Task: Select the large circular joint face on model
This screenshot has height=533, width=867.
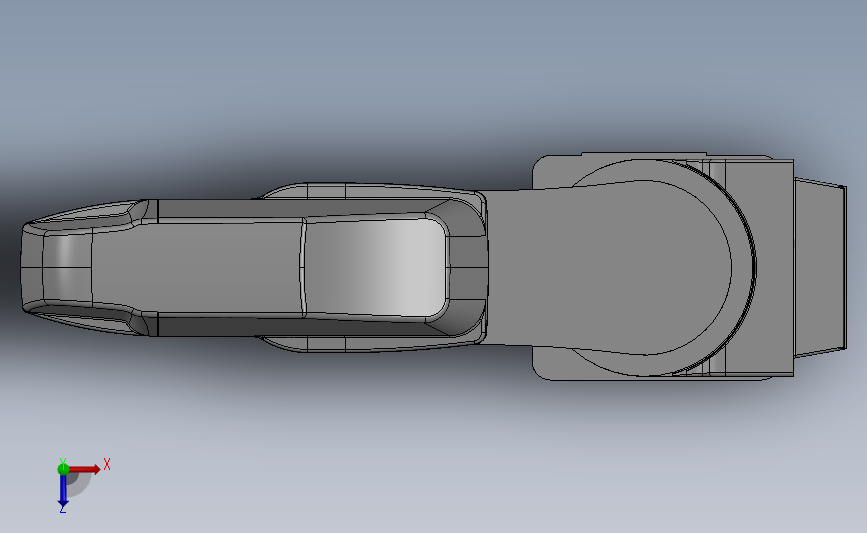Action: coord(652,268)
